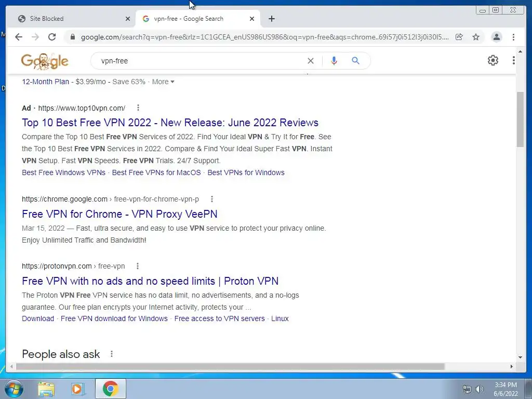Clear the search box with the X icon
The width and height of the screenshot is (532, 399).
311,61
